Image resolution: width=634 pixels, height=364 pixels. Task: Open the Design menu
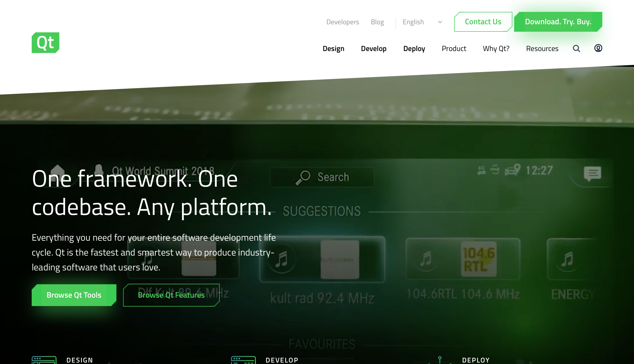[333, 49]
